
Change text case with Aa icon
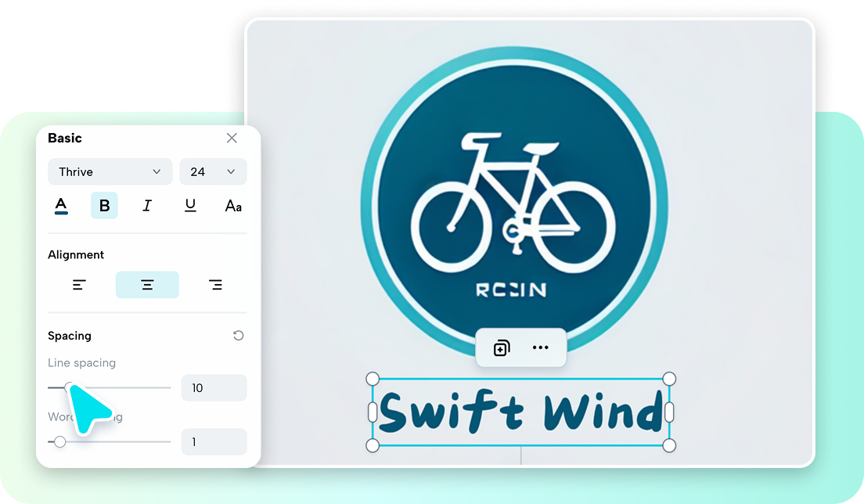pyautogui.click(x=233, y=206)
